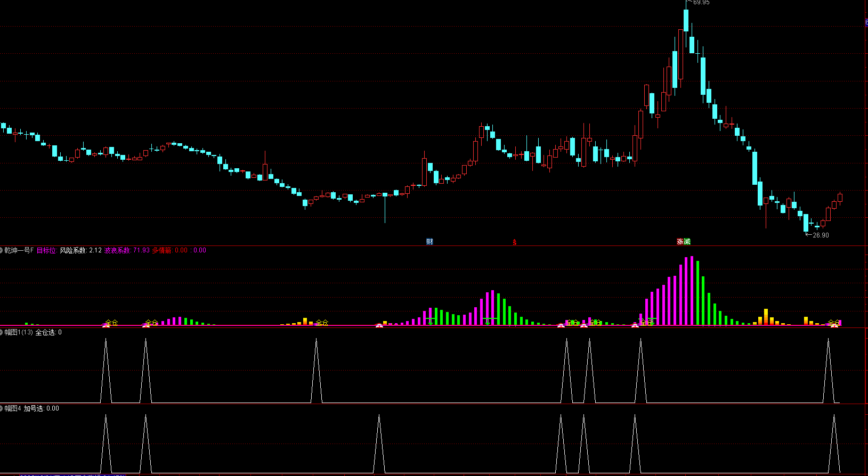Click the round icon beside 幅图4

tap(2, 408)
